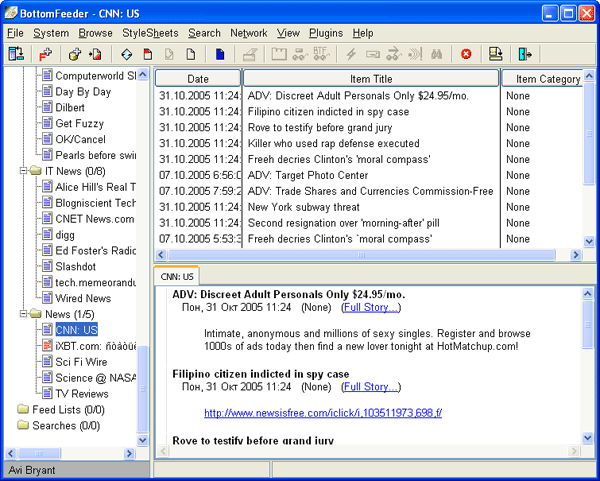Click the feed tree scroll-down arrow
Image resolution: width=600 pixels, height=481 pixels.
143,441
